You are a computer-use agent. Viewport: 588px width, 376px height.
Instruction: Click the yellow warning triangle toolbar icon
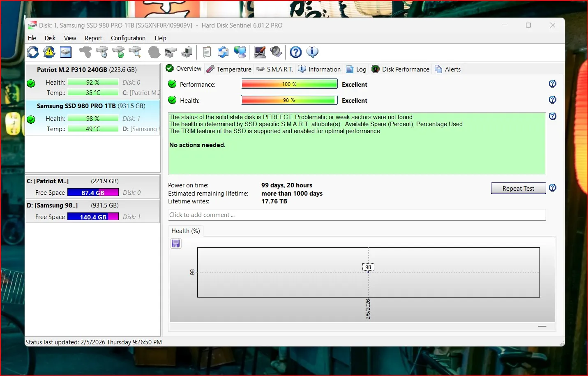pyautogui.click(x=49, y=52)
